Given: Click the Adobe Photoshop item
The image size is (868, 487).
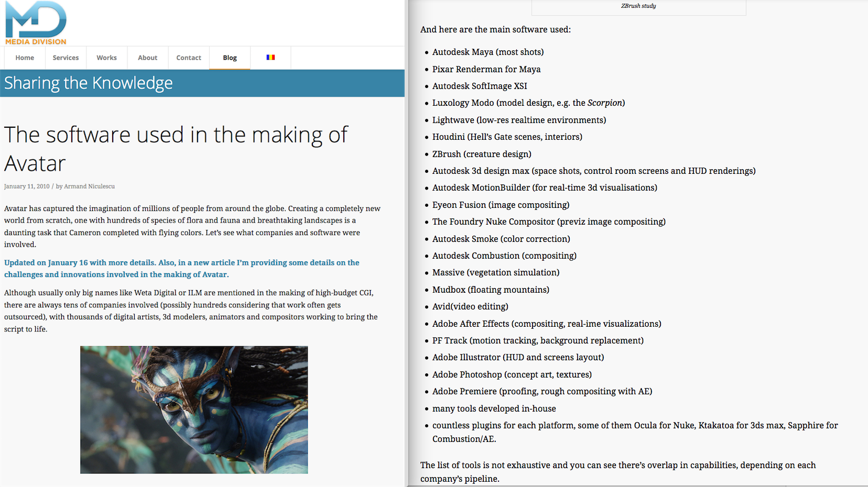Looking at the screenshot, I should tap(512, 374).
